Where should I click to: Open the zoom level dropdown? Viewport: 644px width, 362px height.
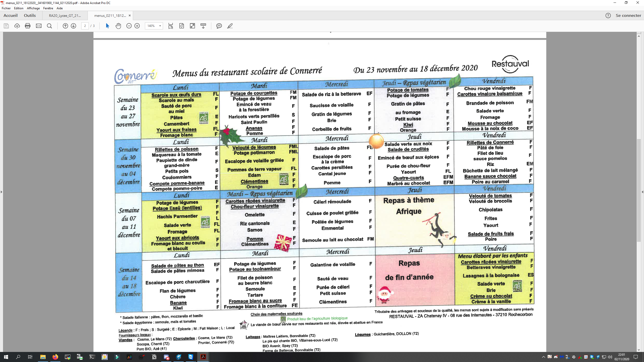click(160, 26)
